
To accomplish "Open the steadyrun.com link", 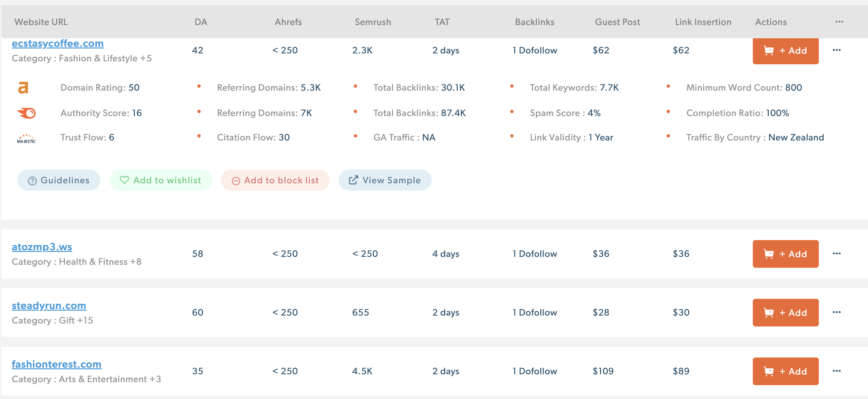I will click(49, 305).
